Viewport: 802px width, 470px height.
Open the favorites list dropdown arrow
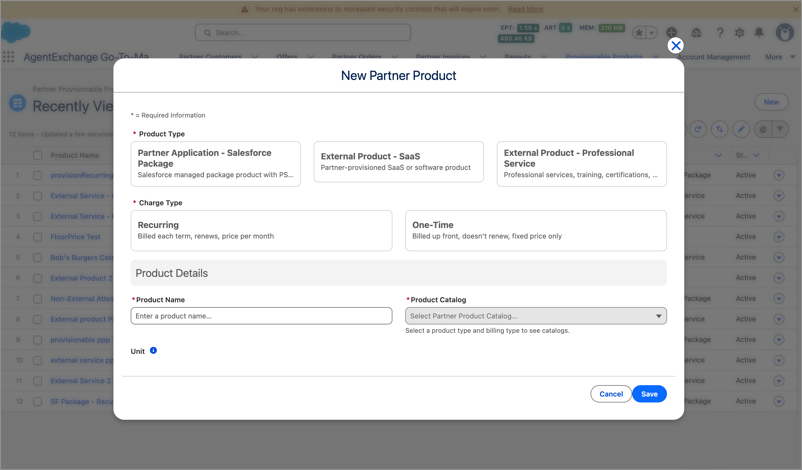pos(652,33)
